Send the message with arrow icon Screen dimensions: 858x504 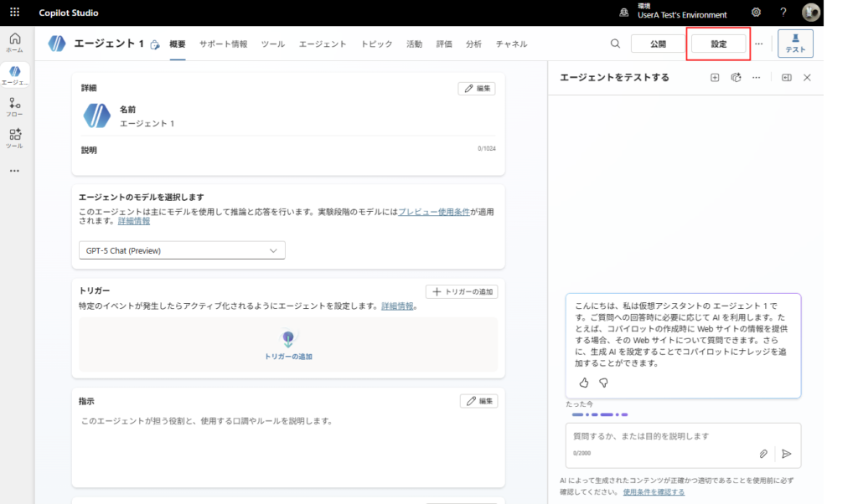786,453
